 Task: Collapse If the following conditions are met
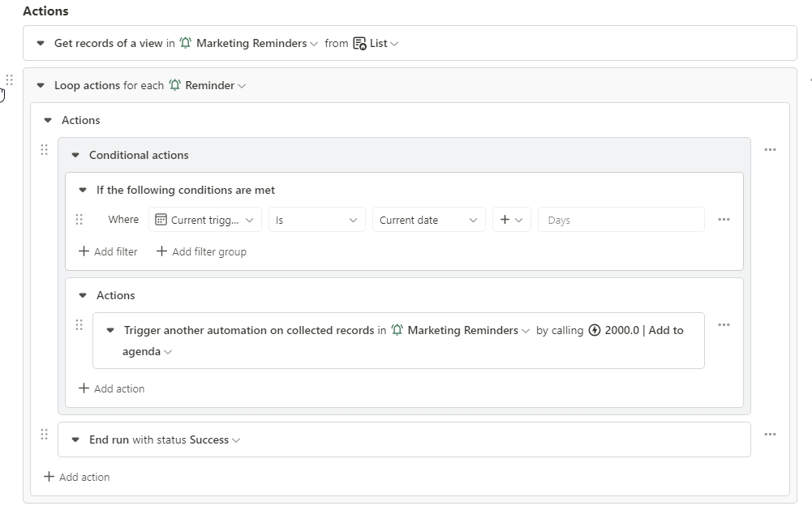83,190
